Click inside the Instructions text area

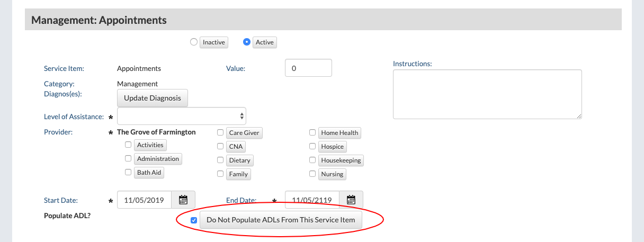pos(487,94)
